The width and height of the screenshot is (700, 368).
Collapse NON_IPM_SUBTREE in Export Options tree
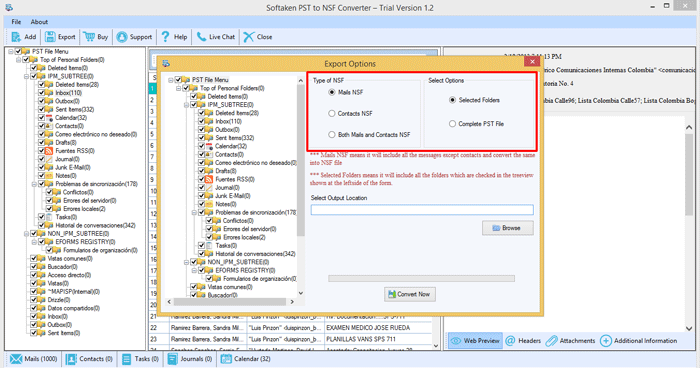(186, 262)
